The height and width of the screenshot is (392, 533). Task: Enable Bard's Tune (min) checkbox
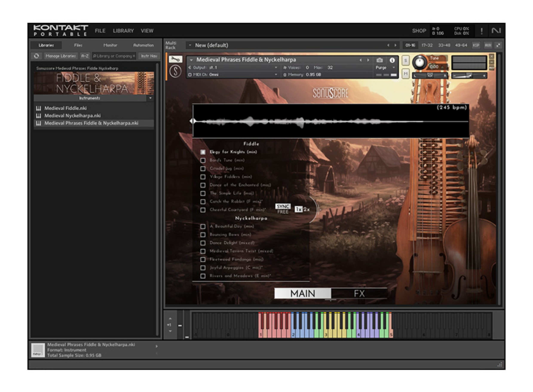(x=203, y=160)
